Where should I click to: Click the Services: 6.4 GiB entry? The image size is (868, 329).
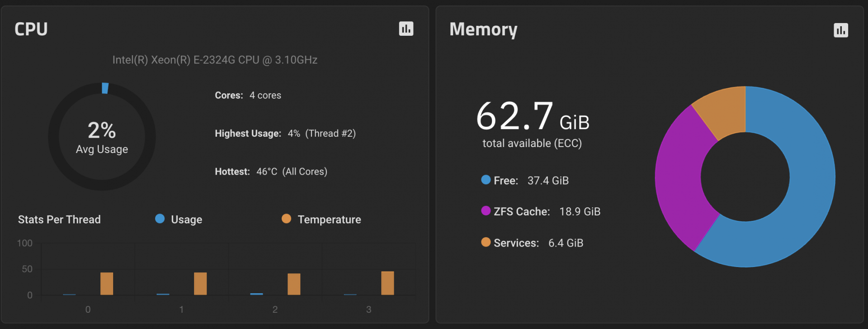click(x=532, y=243)
